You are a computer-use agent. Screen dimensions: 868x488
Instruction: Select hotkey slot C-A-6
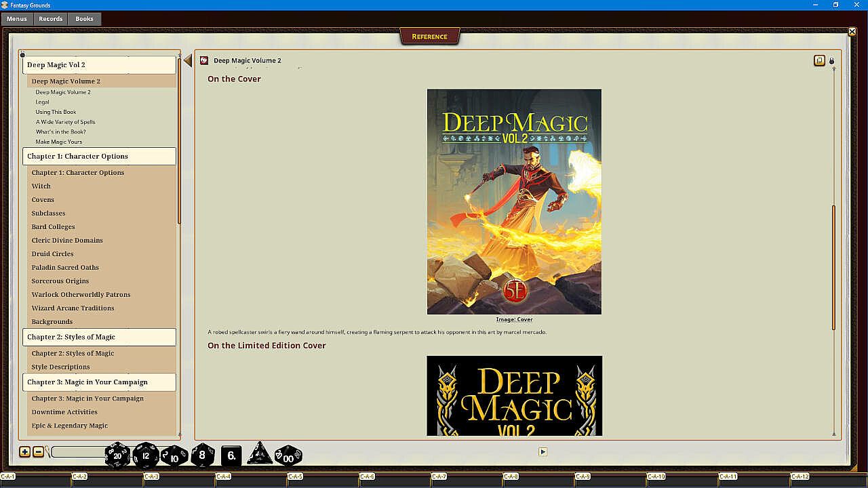coord(395,480)
